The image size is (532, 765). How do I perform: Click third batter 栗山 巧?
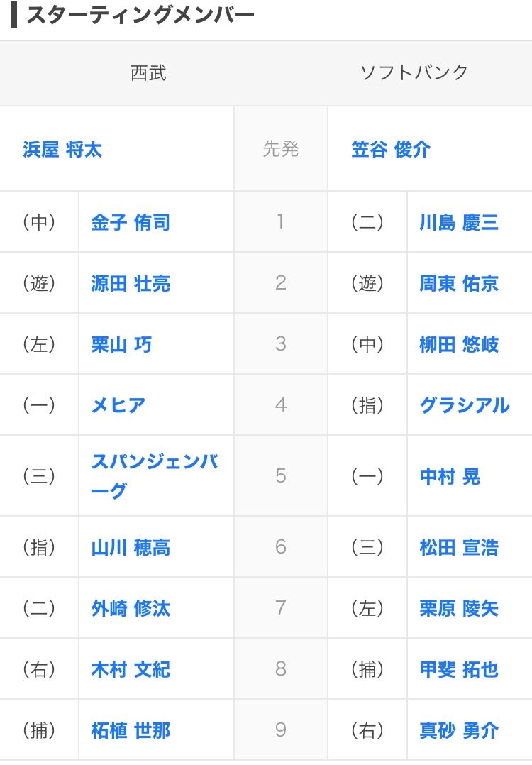click(x=121, y=344)
